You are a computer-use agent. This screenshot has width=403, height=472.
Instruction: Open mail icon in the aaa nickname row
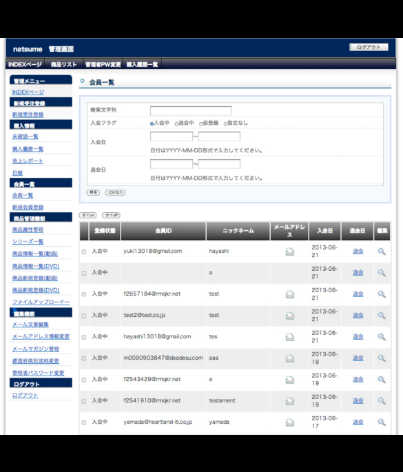[290, 358]
